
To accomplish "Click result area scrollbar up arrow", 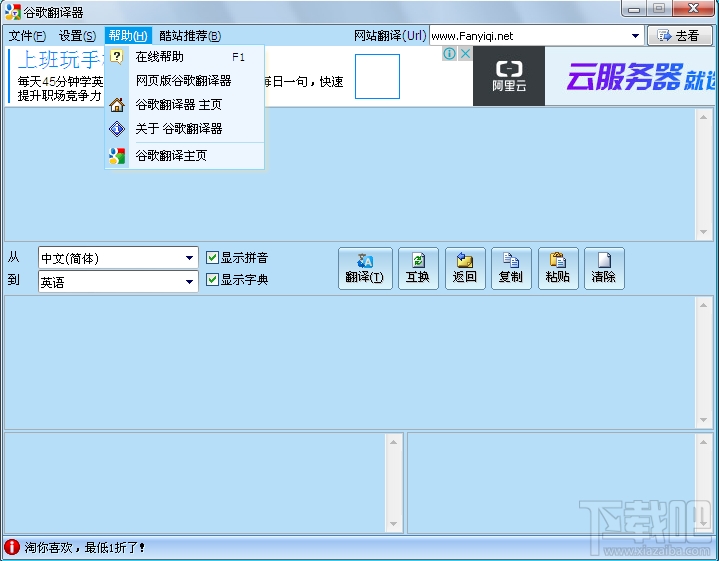I will [703, 305].
